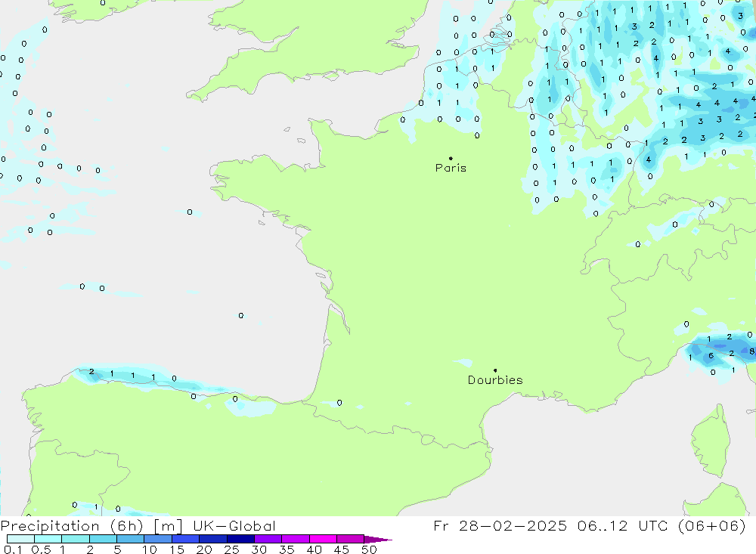The image size is (756, 554).
Task: Click the '6' precipitation value in the Alps
Action: pos(711,356)
